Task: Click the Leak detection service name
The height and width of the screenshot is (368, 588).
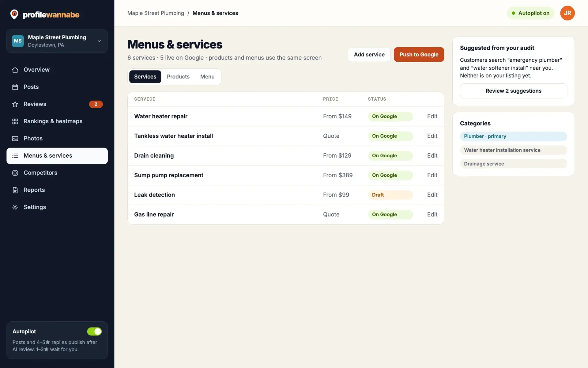Action: [154, 195]
